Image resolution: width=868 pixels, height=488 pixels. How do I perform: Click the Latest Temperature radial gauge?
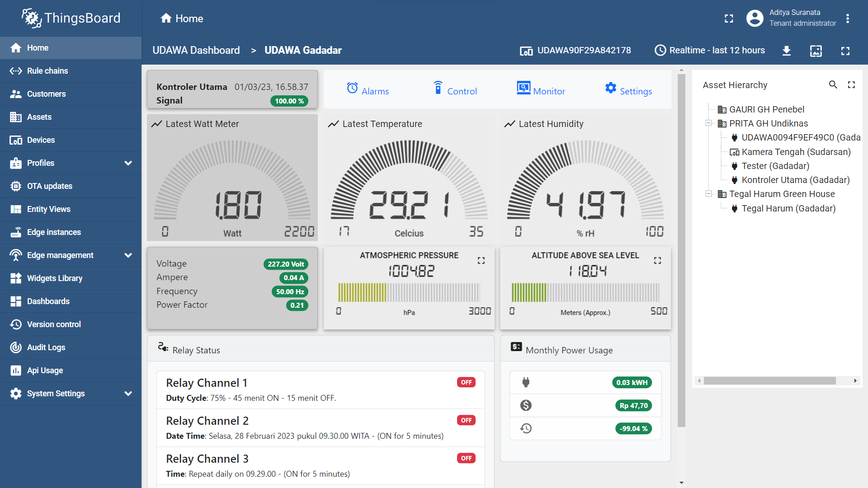tap(409, 181)
